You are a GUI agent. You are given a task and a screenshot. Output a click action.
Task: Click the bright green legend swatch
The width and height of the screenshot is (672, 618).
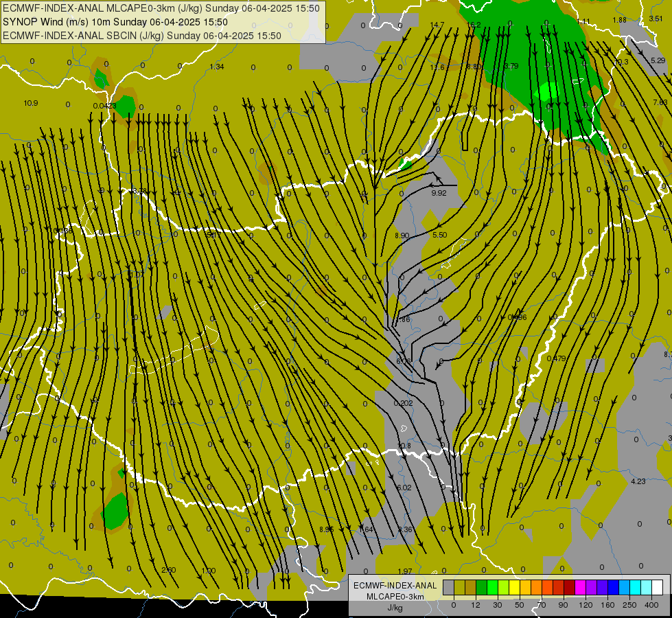pos(492,587)
